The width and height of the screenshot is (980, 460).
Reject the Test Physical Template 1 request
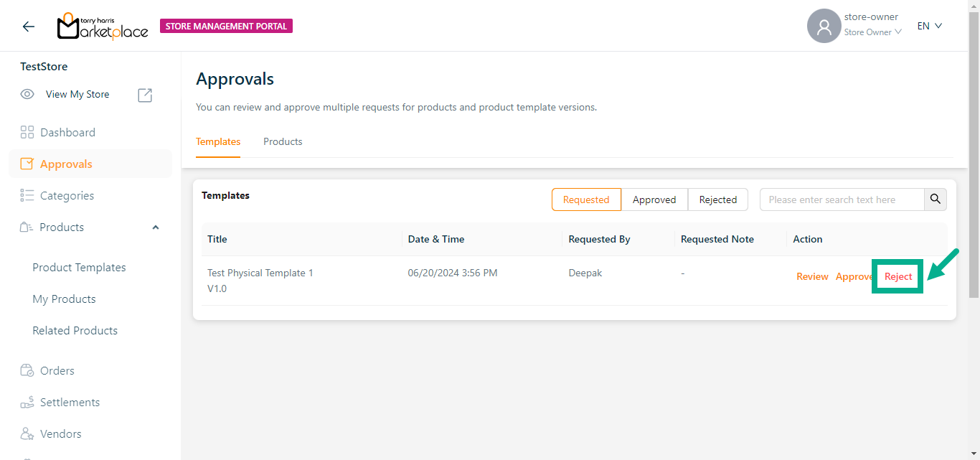(x=898, y=276)
